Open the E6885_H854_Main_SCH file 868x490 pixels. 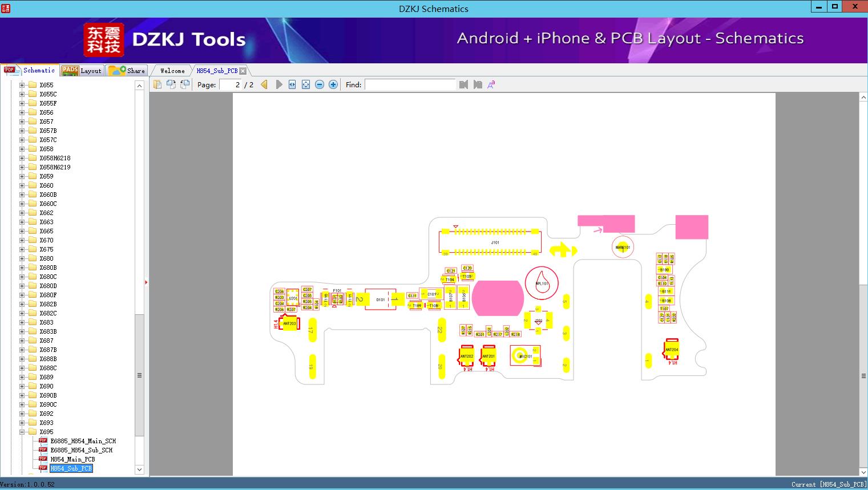83,441
